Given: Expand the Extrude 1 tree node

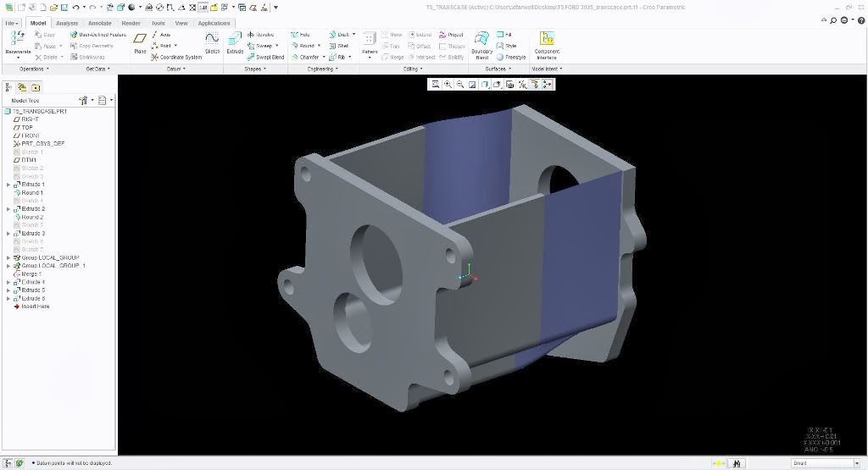Looking at the screenshot, I should (8, 184).
